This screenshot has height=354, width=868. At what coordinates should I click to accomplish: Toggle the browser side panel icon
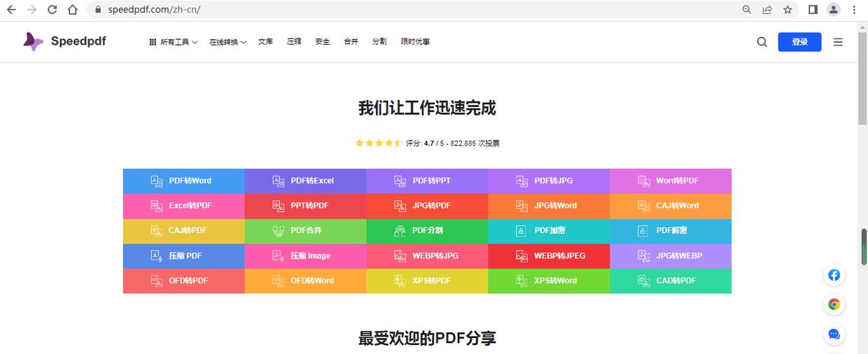(x=813, y=10)
